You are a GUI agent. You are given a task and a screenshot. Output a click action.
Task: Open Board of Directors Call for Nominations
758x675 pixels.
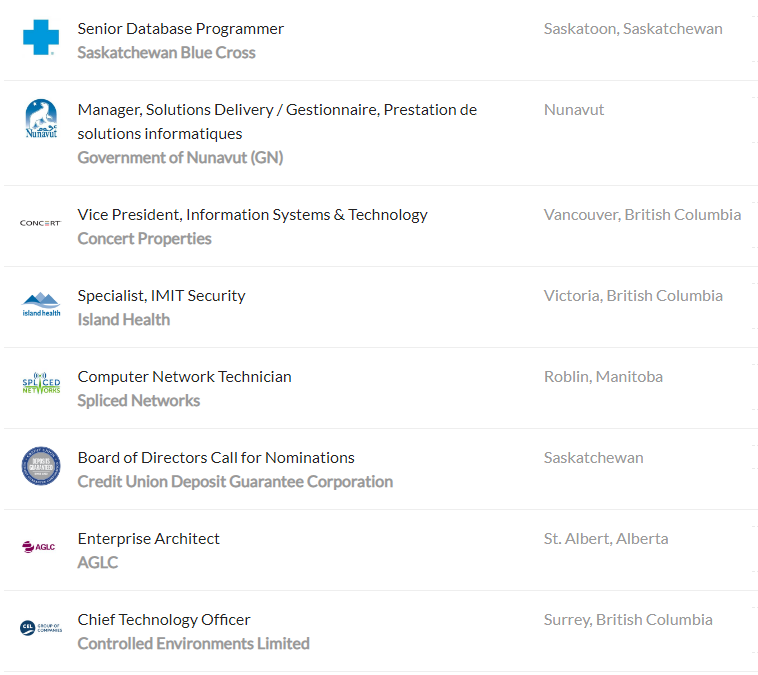click(216, 458)
